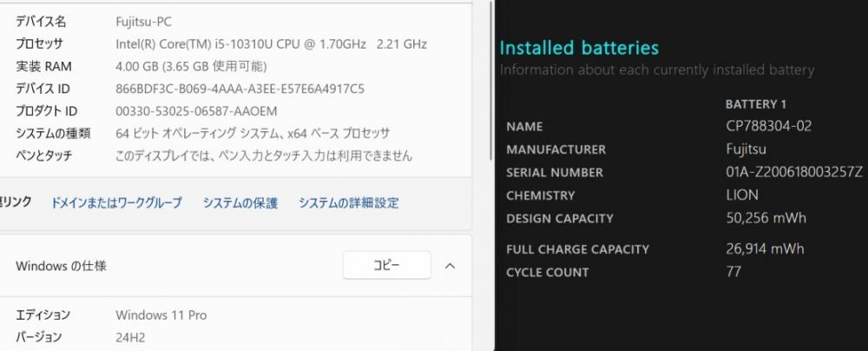Select the processor value Intel(R) Core(TM) i5-10310U
Screen dimensions: 868x351
271,44
